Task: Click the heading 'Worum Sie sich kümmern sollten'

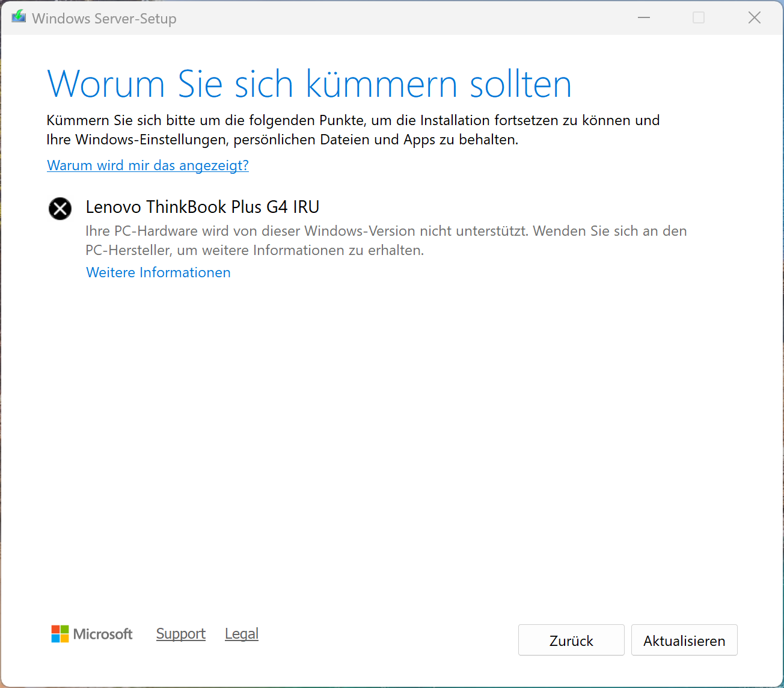Action: [x=309, y=84]
